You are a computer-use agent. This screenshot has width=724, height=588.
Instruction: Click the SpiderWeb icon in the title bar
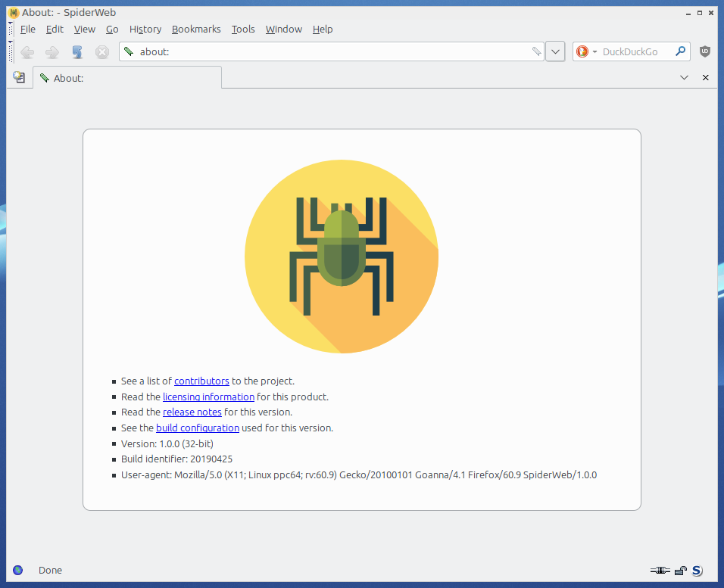click(14, 12)
